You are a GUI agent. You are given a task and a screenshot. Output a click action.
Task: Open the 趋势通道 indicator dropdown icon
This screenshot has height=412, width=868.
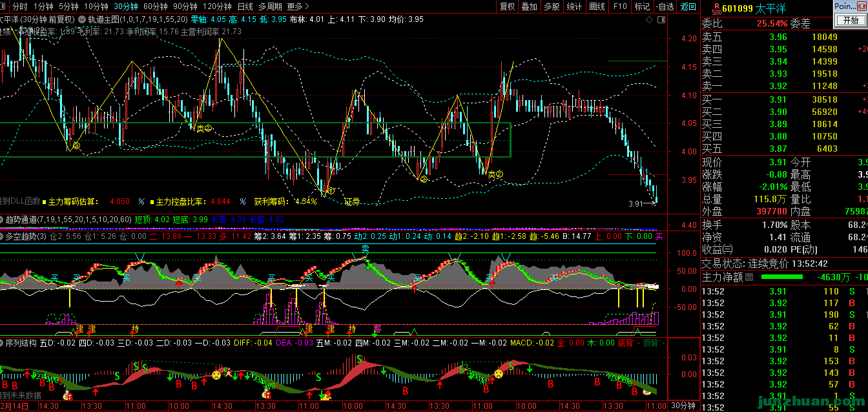coord(3,220)
